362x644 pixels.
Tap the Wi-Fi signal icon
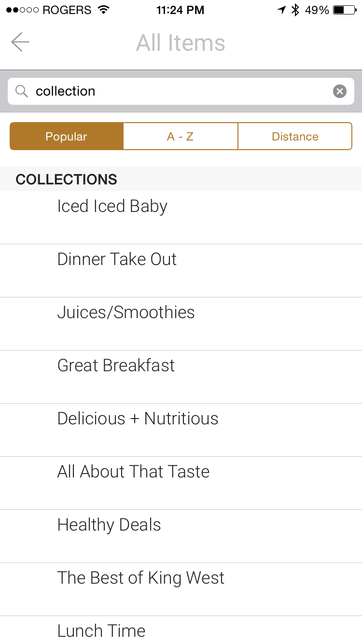[x=103, y=10]
